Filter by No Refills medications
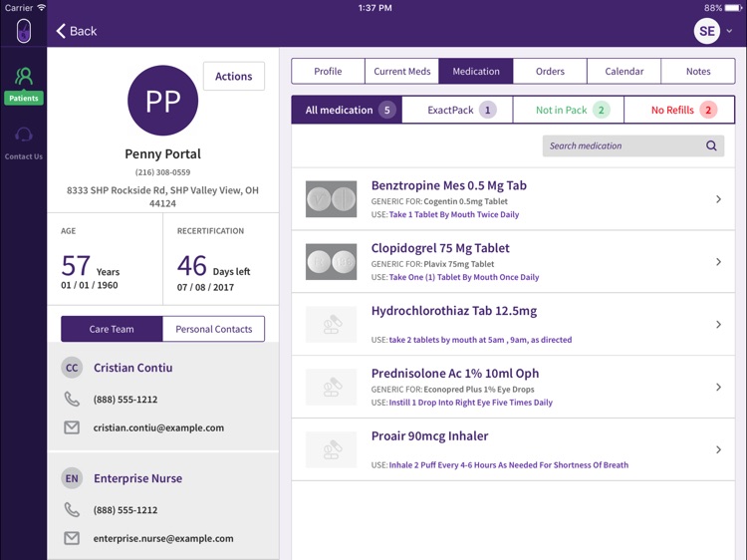747x560 pixels. tap(679, 110)
